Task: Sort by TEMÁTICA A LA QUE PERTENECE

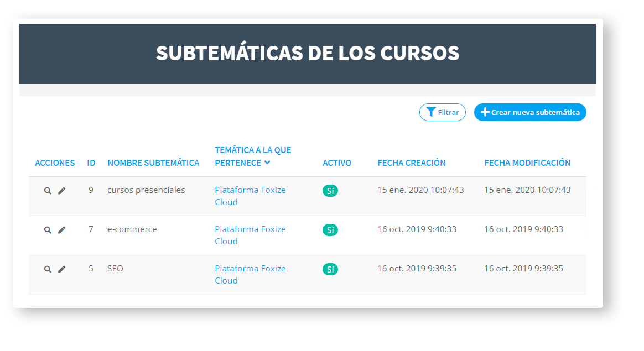Action: point(253,156)
